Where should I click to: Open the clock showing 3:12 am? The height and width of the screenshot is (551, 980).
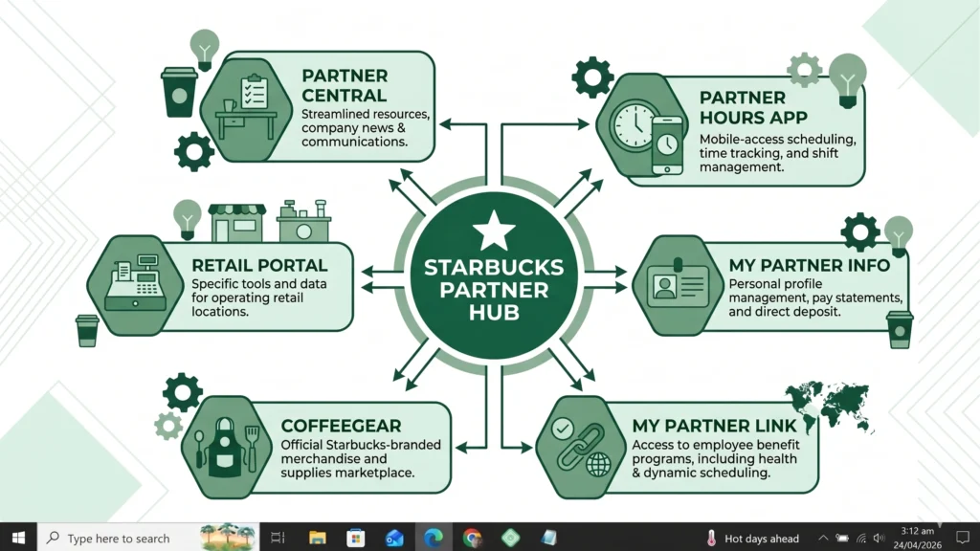coord(917,538)
